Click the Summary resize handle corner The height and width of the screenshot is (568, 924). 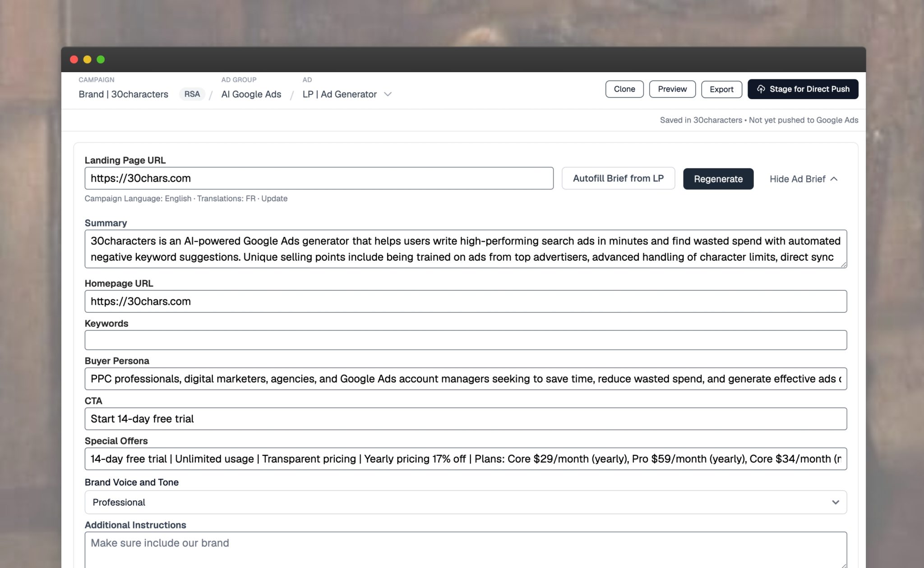pos(843,265)
